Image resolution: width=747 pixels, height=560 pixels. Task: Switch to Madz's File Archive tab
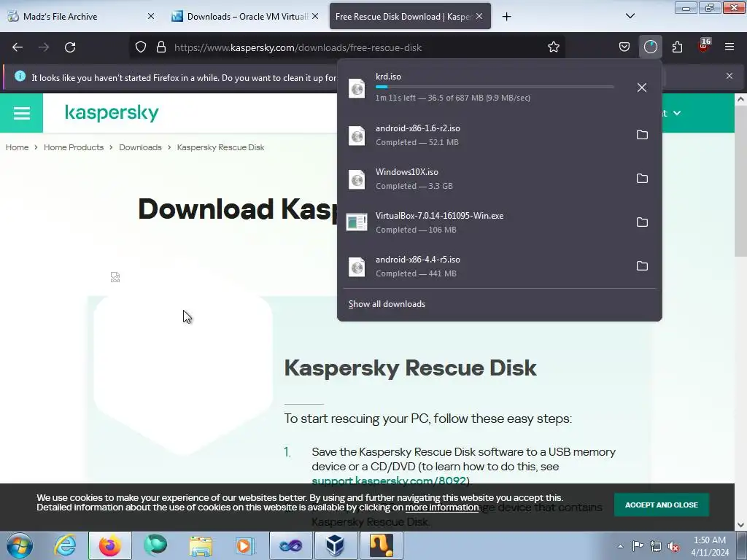81,16
